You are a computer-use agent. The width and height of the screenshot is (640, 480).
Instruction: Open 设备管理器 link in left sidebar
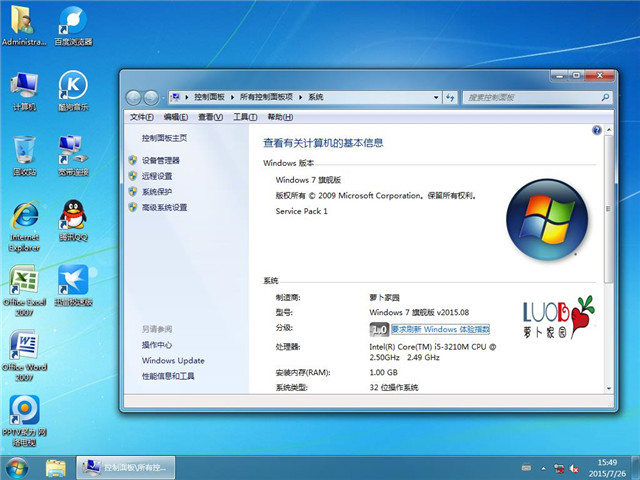[x=160, y=160]
